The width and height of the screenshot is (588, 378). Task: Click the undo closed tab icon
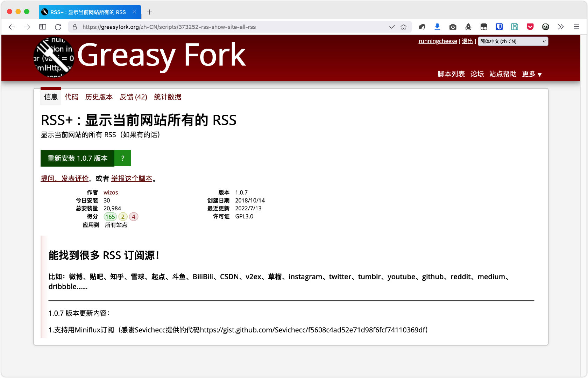pos(422,27)
